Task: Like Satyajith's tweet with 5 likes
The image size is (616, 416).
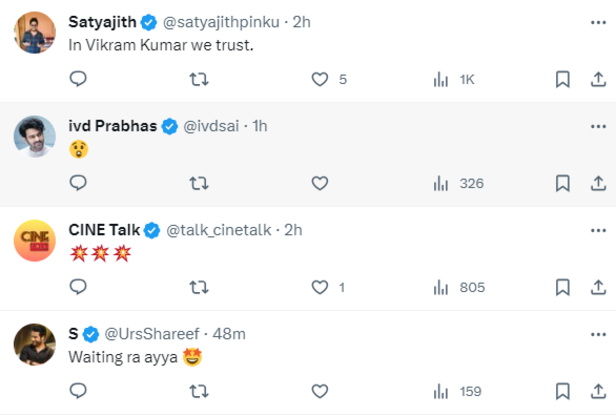Action: pyautogui.click(x=320, y=79)
